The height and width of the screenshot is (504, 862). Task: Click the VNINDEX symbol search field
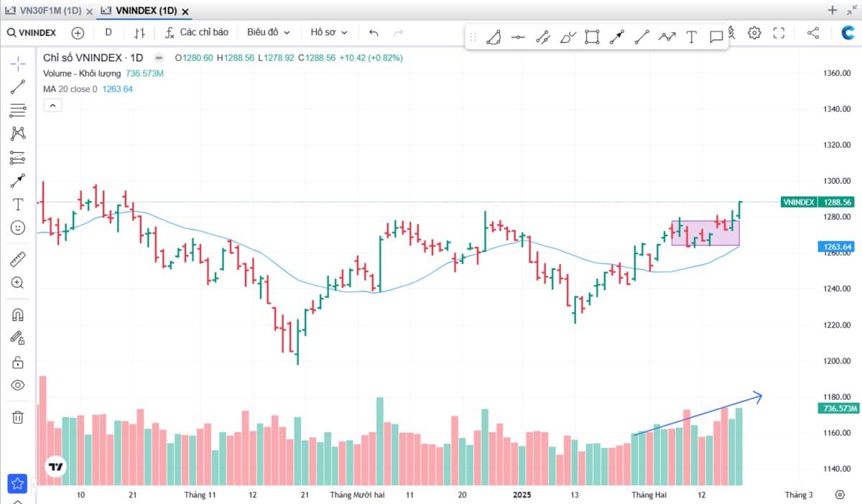coord(33,32)
